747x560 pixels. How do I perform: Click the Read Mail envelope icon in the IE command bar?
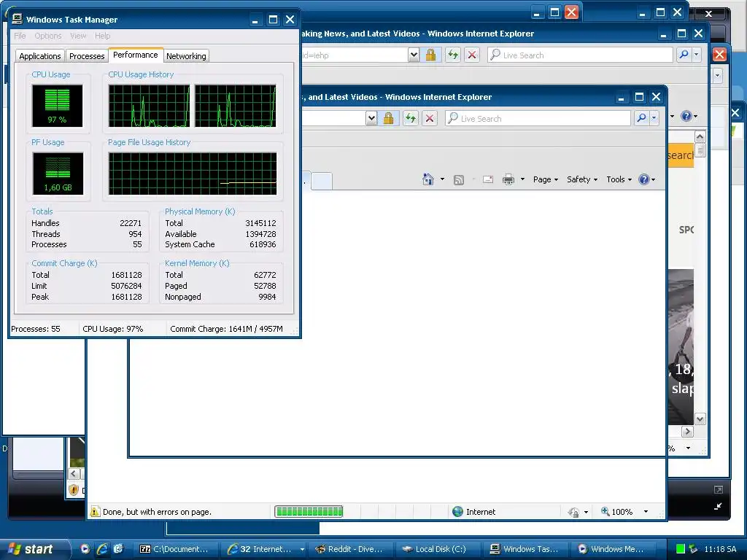coord(488,179)
